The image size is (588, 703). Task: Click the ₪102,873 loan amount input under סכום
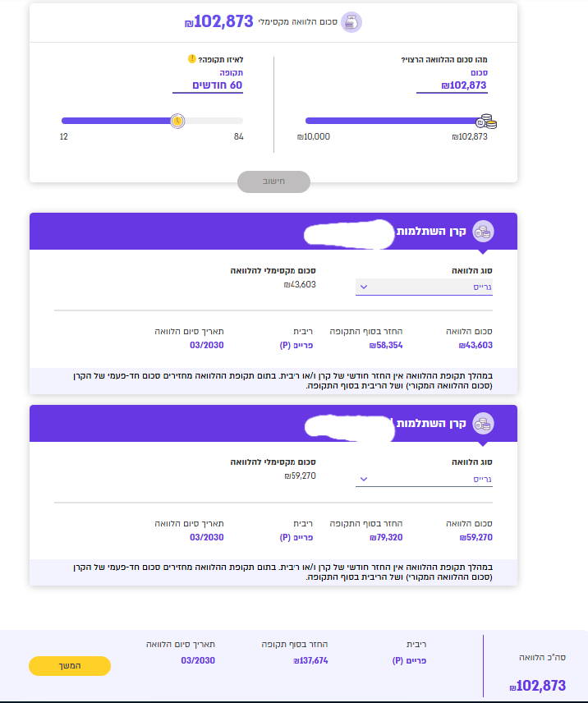pyautogui.click(x=453, y=85)
